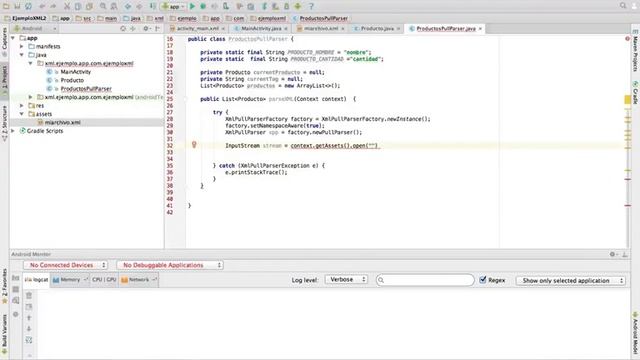
Task: Open the Captures side panel
Action: pyautogui.click(x=4, y=41)
